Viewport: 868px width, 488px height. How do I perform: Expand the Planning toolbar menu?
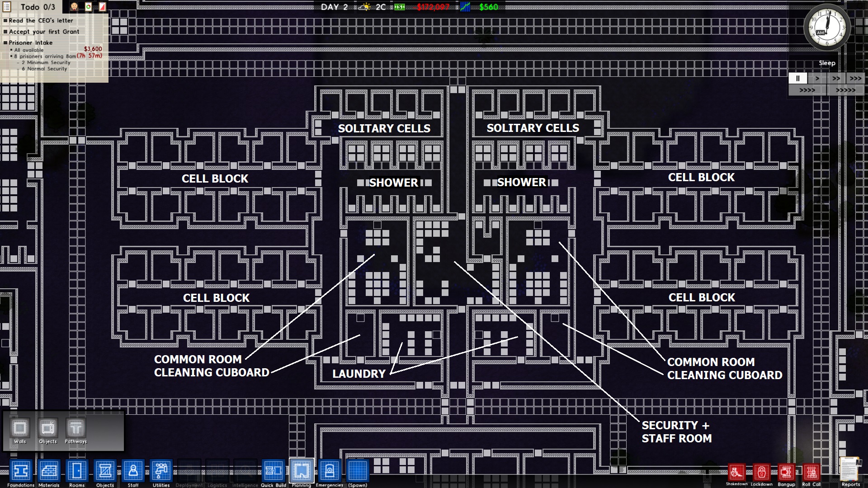[301, 471]
